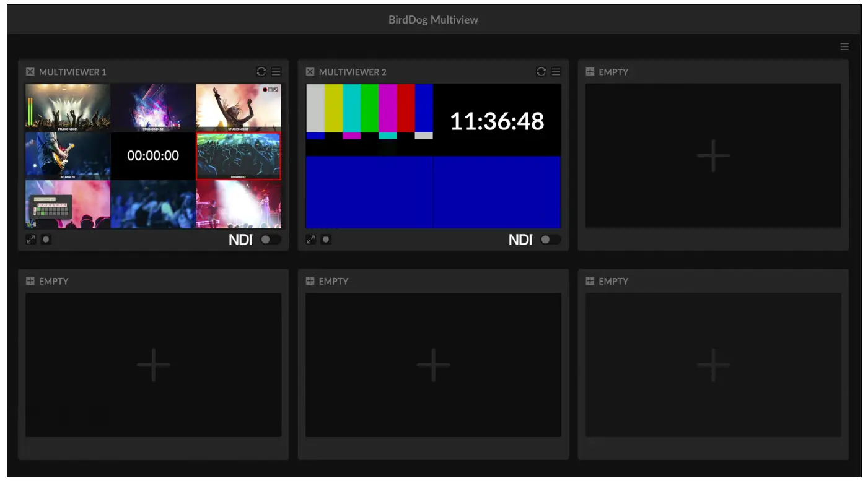
Task: Click the 11:36:48 clock tile in Multiviewer 2
Action: [x=497, y=120]
